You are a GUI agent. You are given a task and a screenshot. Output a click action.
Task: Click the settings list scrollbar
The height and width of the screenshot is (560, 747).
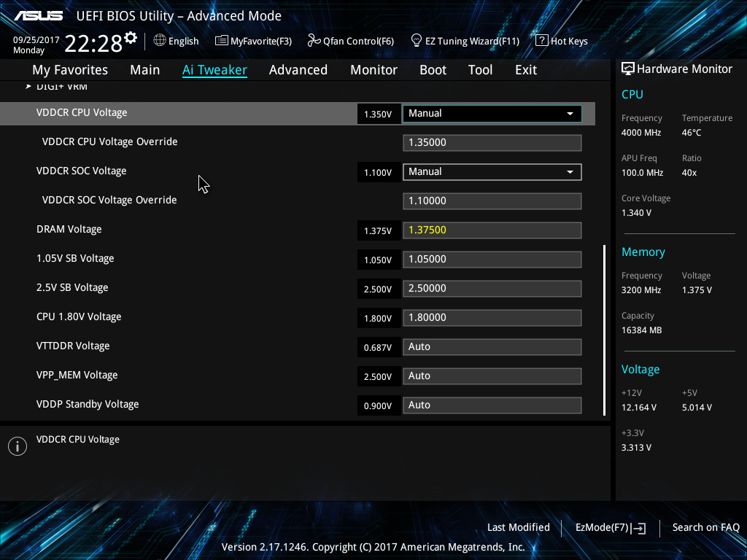[x=604, y=330]
